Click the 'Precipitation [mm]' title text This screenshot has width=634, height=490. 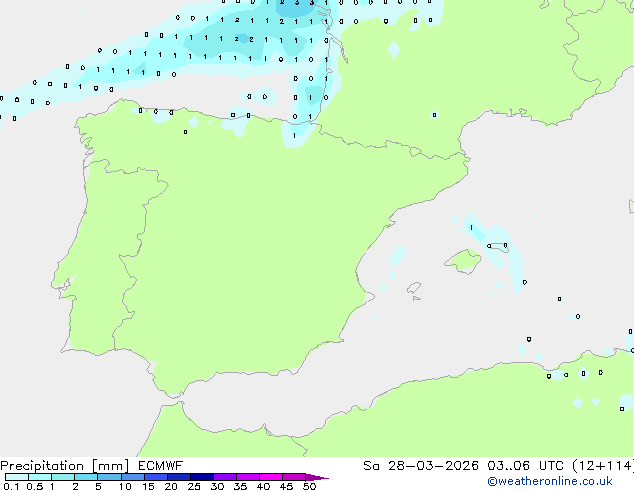65,466
